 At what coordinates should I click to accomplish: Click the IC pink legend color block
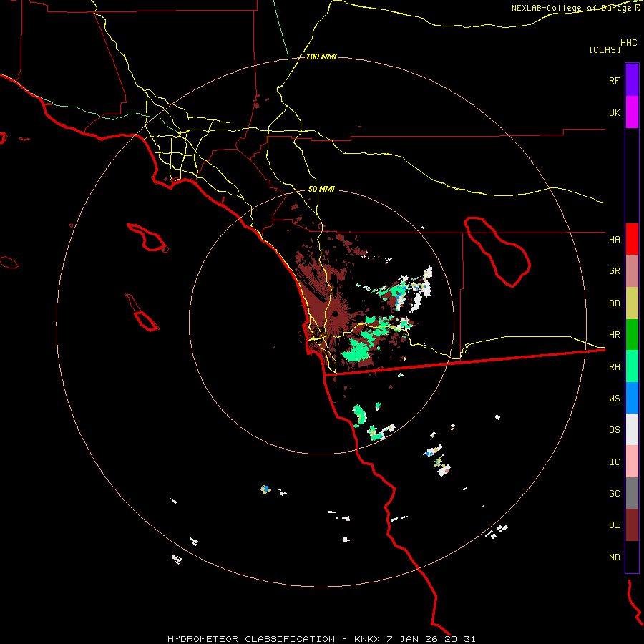(x=632, y=462)
